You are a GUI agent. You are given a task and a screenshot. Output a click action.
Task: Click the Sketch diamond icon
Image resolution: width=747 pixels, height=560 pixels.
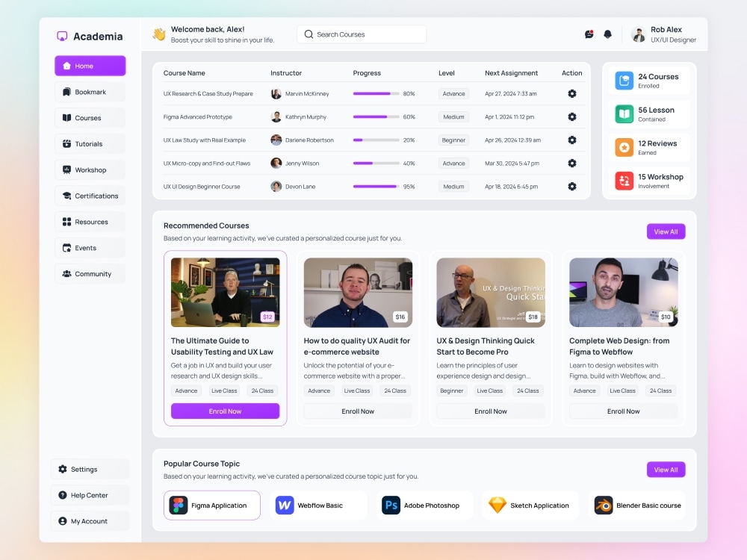tap(498, 505)
